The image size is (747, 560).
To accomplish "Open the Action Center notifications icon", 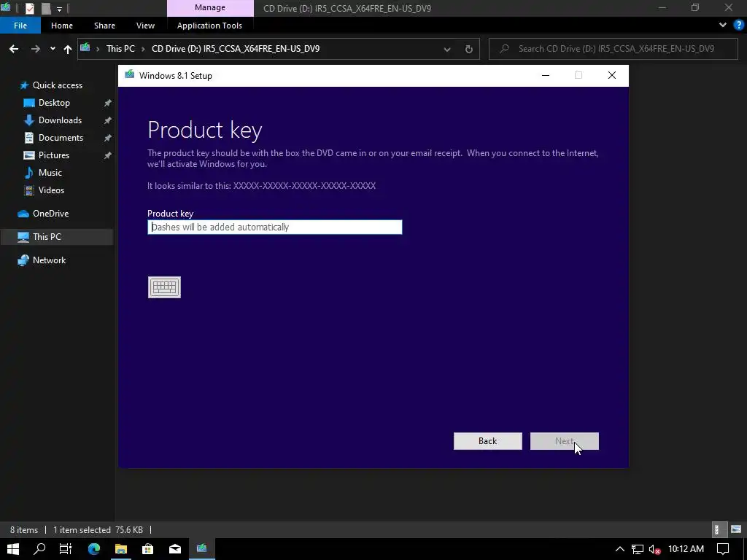I will pyautogui.click(x=723, y=549).
